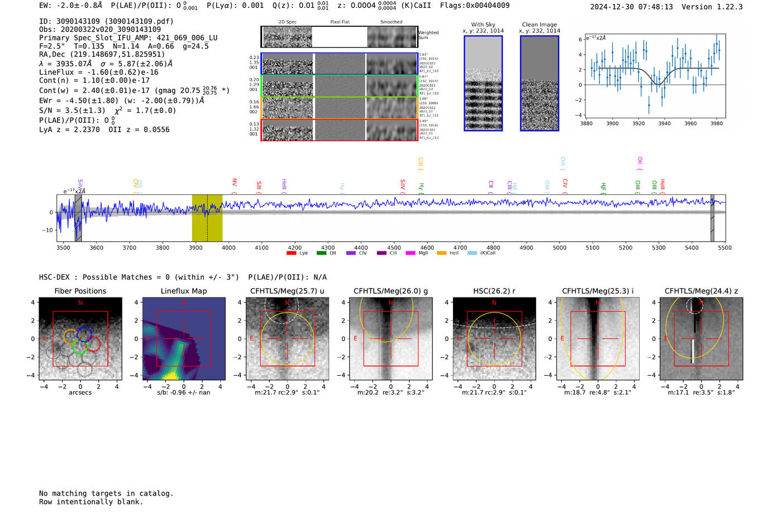Screen dimensions: 782x532
Task: Click the red NV line marker label
Action: 235,183
